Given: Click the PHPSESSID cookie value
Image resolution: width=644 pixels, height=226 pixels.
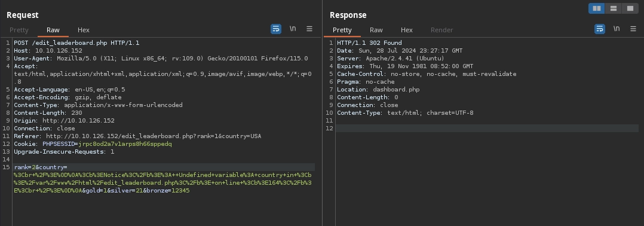Looking at the screenshot, I should (125, 144).
